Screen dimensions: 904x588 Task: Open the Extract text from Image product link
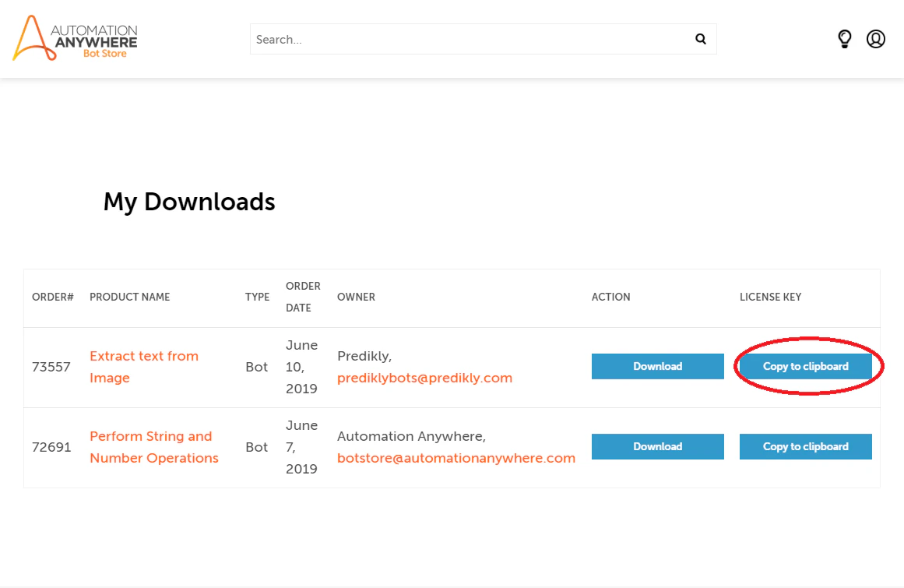click(x=144, y=367)
